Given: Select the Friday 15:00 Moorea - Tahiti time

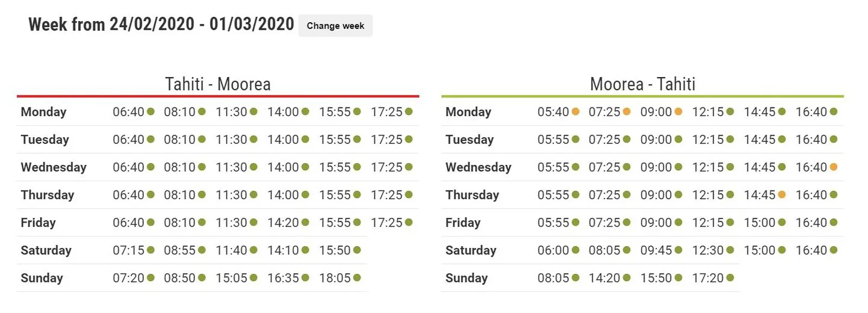Looking at the screenshot, I should click(x=759, y=222).
